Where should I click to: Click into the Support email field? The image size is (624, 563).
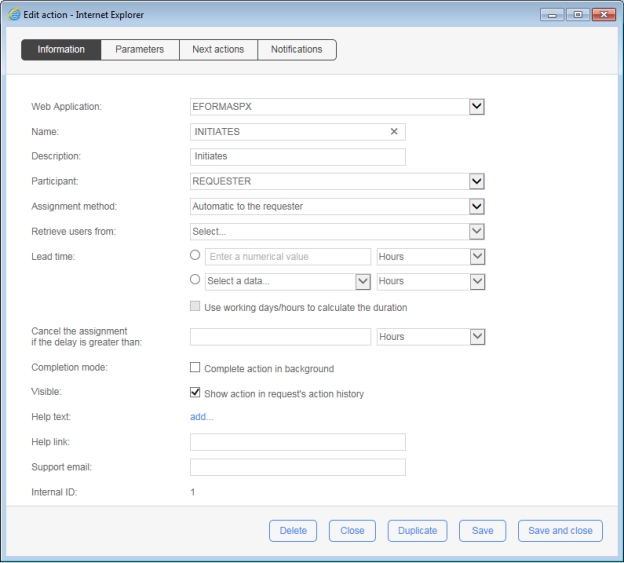click(x=297, y=467)
